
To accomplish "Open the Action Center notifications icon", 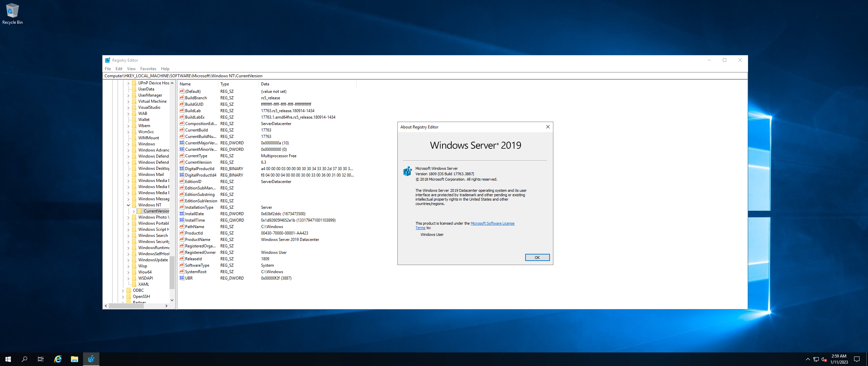I will 857,359.
